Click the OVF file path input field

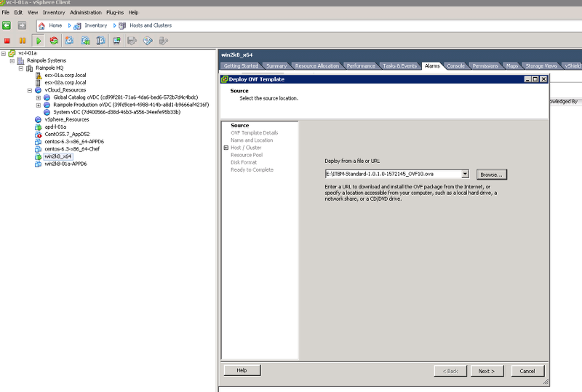[x=393, y=174]
